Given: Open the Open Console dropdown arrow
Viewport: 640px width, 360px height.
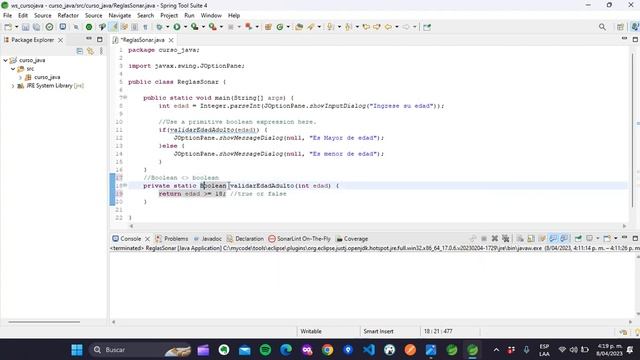Looking at the screenshot, I should [x=616, y=238].
